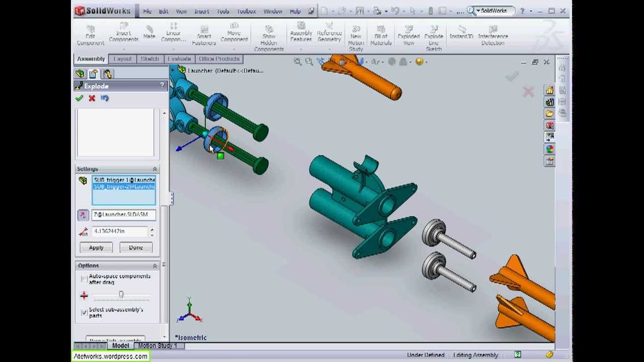Open PropertyManager tab icon
The height and width of the screenshot is (362, 644).
click(94, 74)
